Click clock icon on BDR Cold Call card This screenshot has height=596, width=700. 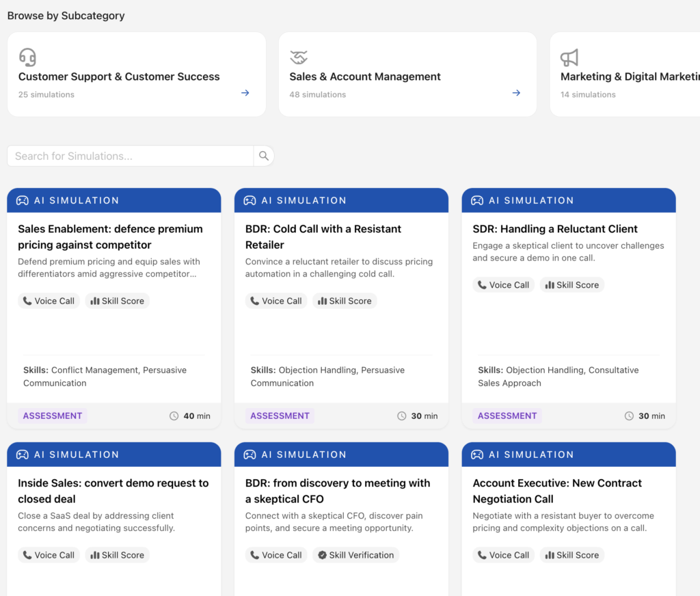(x=401, y=416)
